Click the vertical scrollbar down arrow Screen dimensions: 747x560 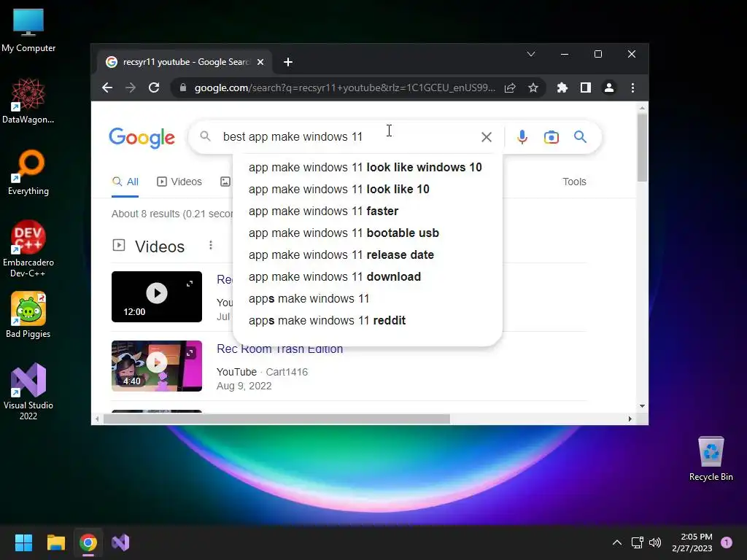point(642,406)
